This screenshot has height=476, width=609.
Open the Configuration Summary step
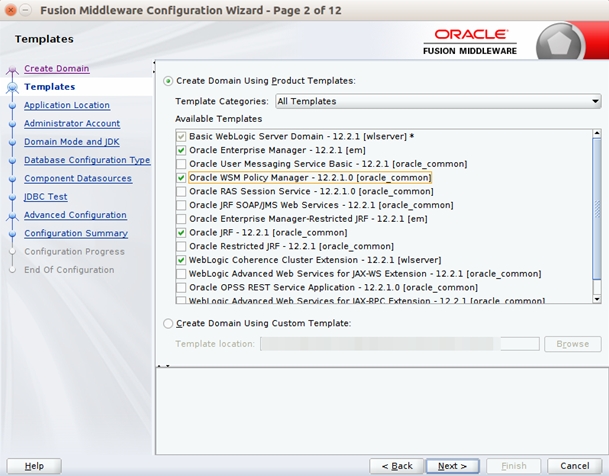76,233
